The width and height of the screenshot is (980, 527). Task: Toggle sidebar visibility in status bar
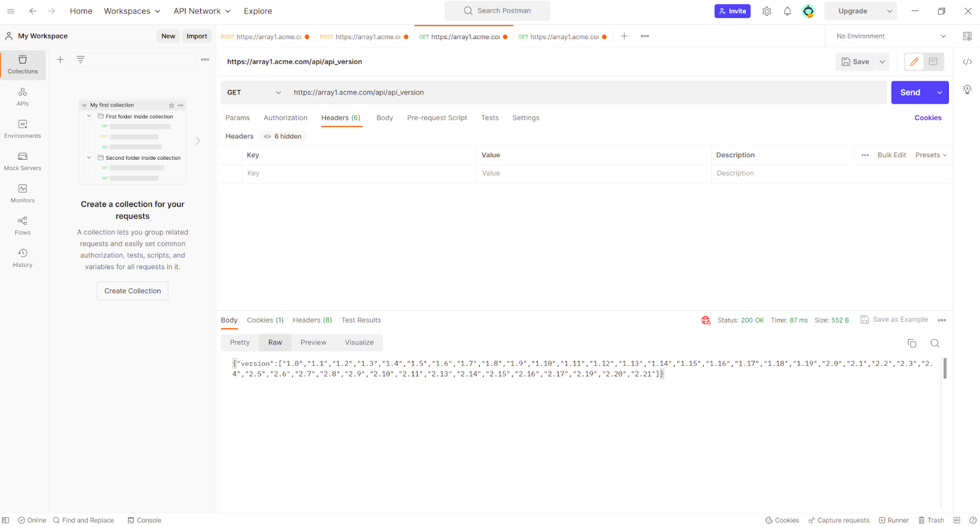[x=6, y=520]
